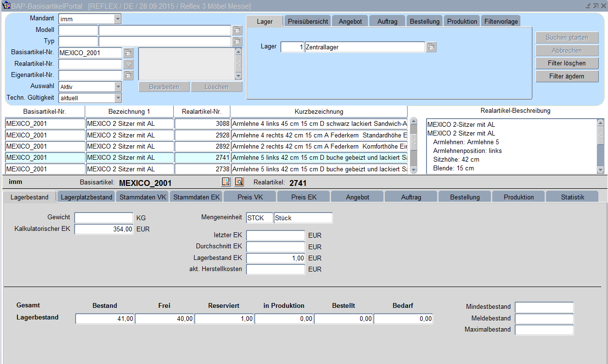Click into the Mindestbestand input field
The height and width of the screenshot is (364, 608).
click(x=544, y=307)
